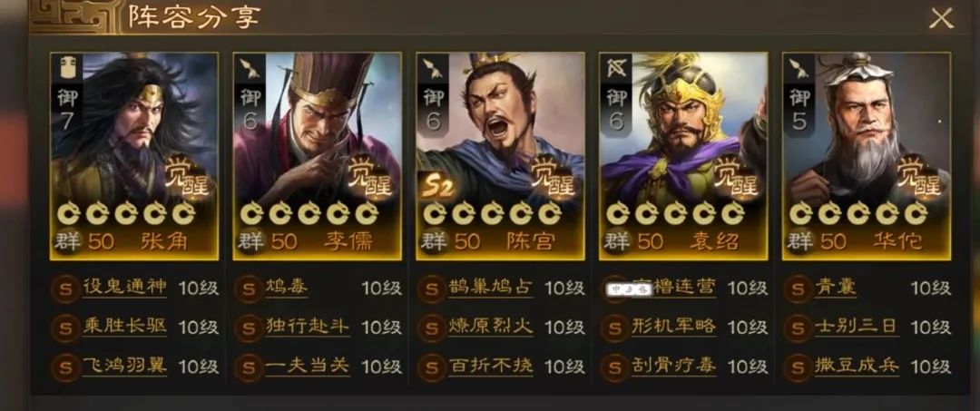Close the 阵容分享 panel

click(x=941, y=18)
